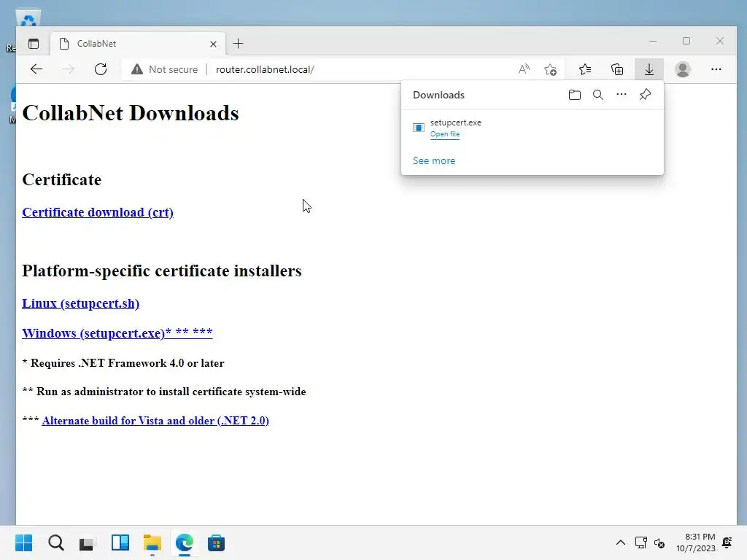Viewport: 747px width, 560px height.
Task: Click Open file under setupcert.exe
Action: point(445,134)
